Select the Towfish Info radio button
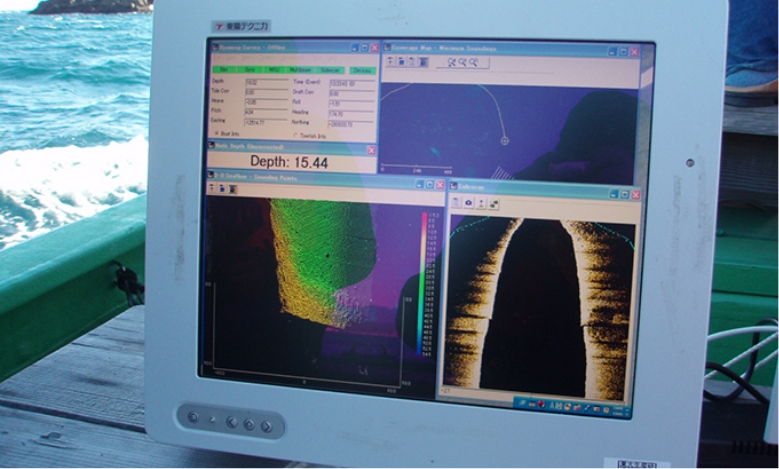Image resolution: width=779 pixels, height=469 pixels. coord(296,135)
